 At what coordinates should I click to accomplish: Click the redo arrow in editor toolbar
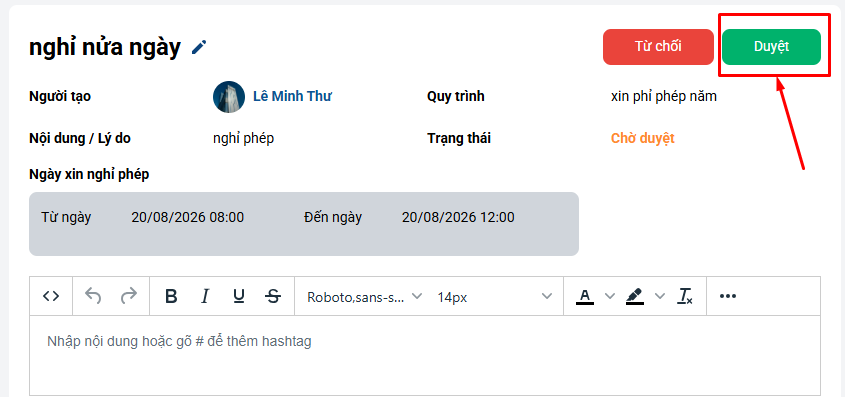point(128,296)
